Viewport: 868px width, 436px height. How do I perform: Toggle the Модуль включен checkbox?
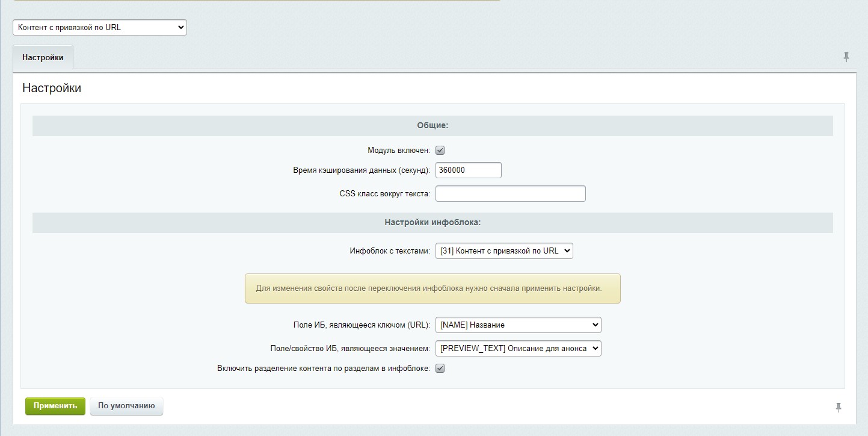point(440,151)
